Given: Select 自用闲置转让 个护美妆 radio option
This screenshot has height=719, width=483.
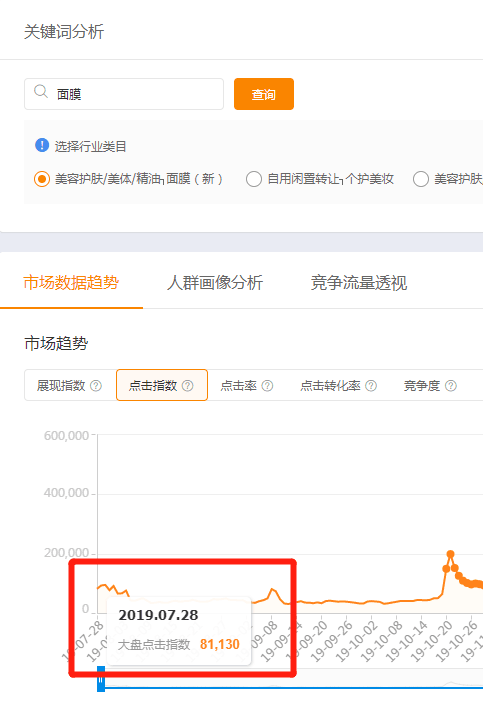Looking at the screenshot, I should tap(254, 179).
